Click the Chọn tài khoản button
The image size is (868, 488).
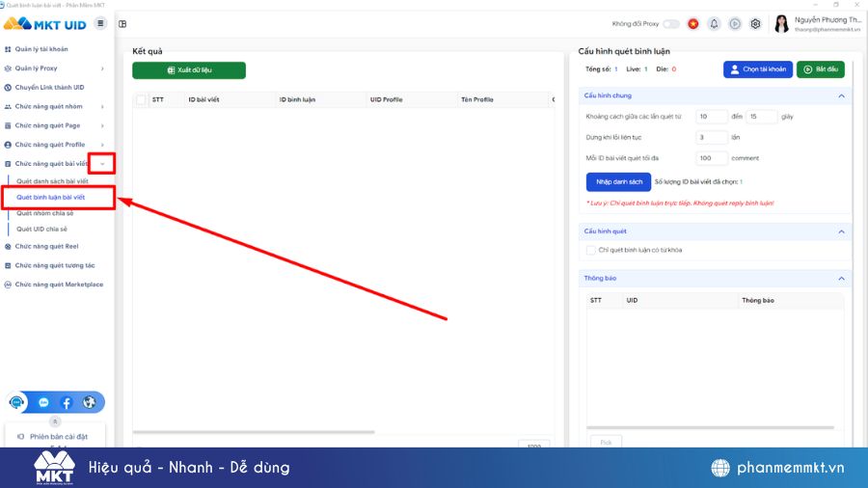coord(758,69)
